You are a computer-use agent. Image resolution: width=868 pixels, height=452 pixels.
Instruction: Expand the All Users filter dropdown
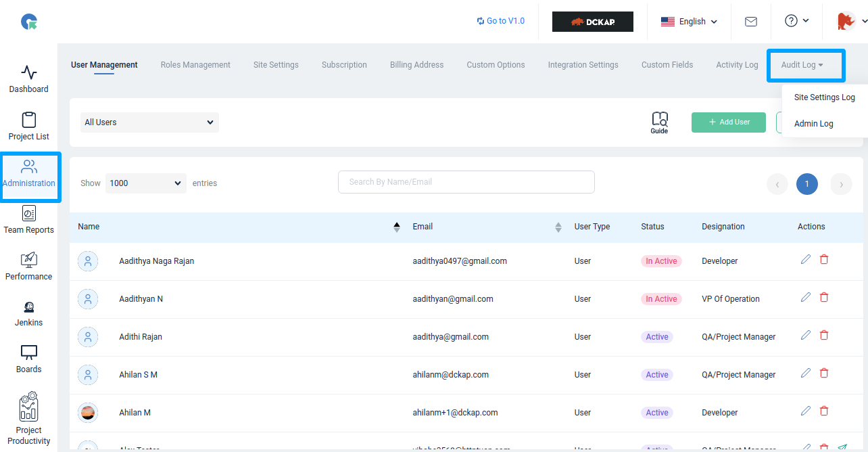[x=149, y=122]
